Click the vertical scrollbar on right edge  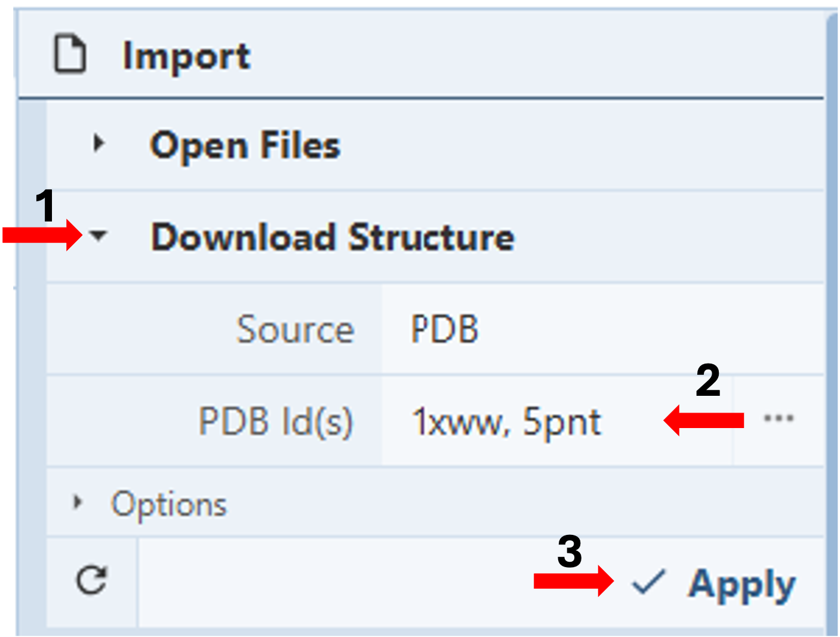pyautogui.click(x=832, y=322)
